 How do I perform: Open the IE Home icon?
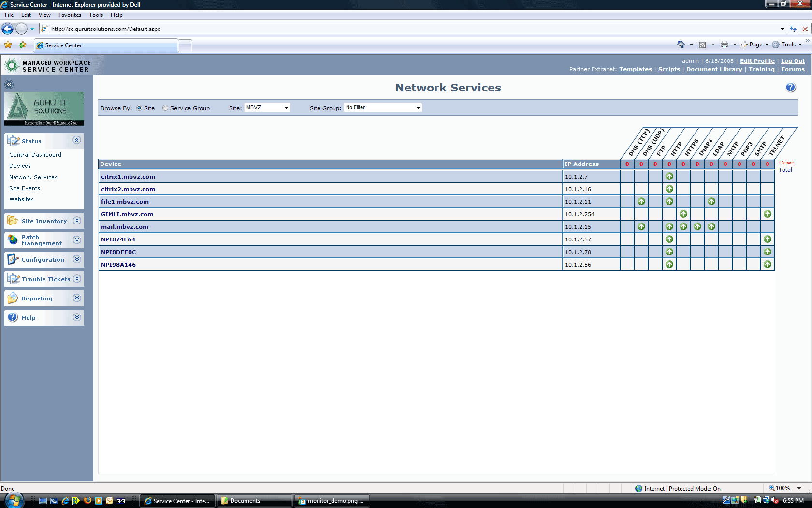681,45
